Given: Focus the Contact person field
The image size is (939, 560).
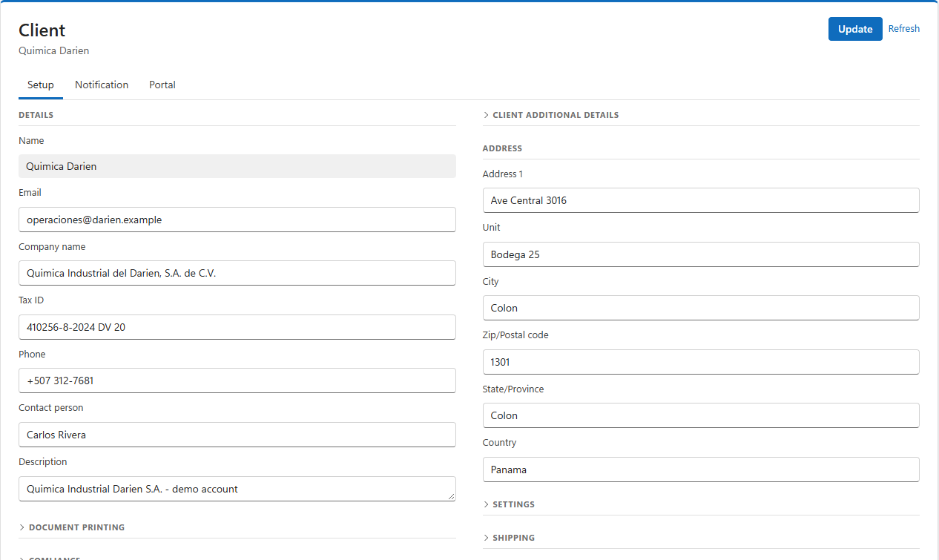Looking at the screenshot, I should point(237,435).
